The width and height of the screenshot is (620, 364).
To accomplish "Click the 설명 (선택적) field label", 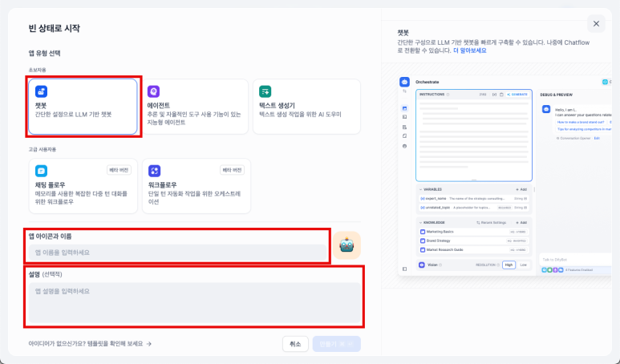I will 45,274.
